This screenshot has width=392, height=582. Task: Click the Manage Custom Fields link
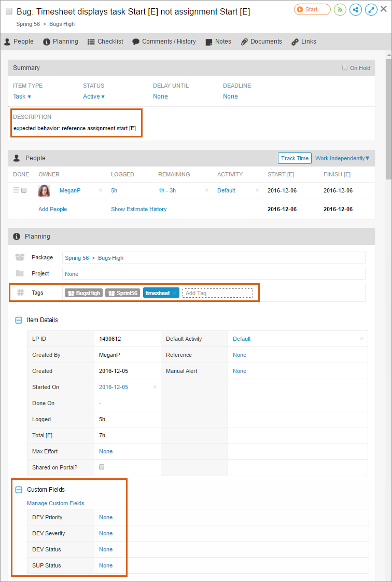(55, 503)
